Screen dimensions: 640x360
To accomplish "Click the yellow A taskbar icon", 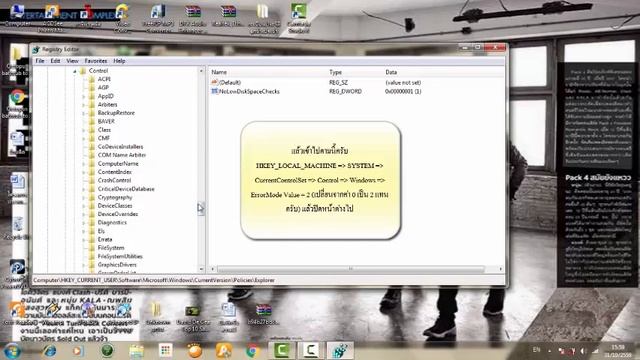I will pos(224,351).
